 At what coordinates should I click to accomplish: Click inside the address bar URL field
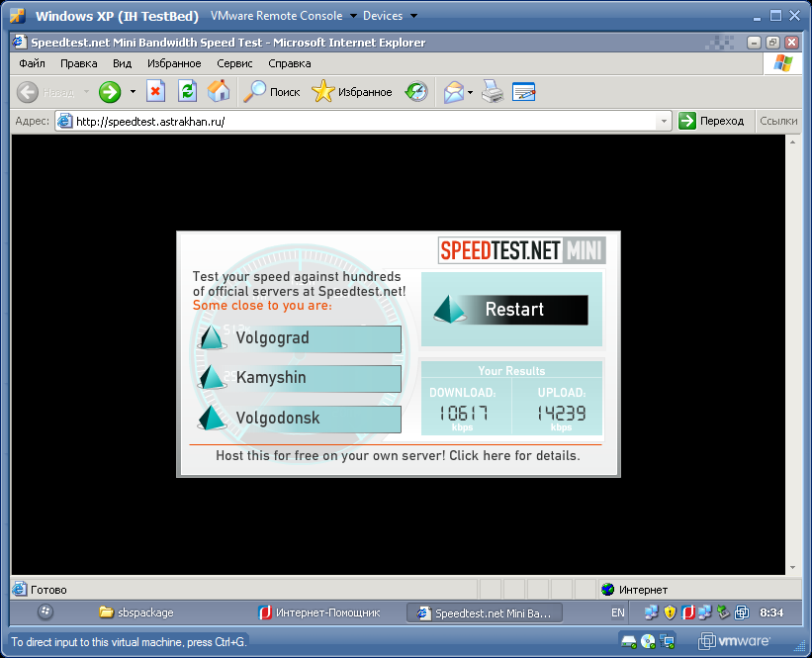(363, 122)
